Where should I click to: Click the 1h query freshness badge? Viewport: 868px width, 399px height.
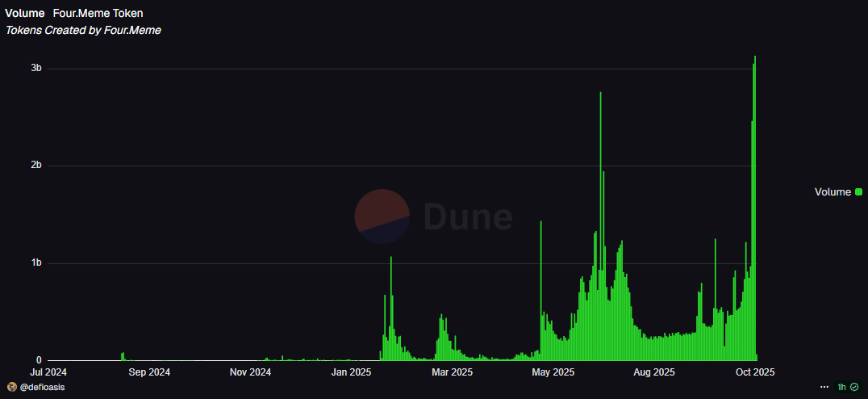point(841,387)
